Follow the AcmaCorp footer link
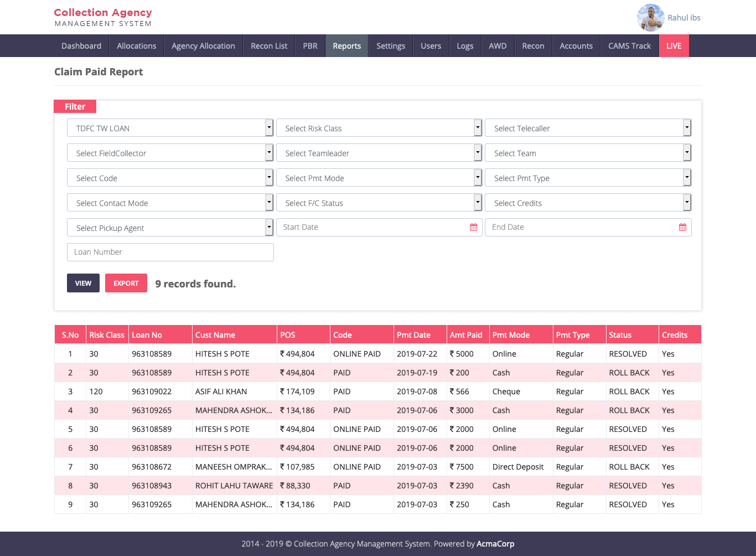 (x=495, y=544)
